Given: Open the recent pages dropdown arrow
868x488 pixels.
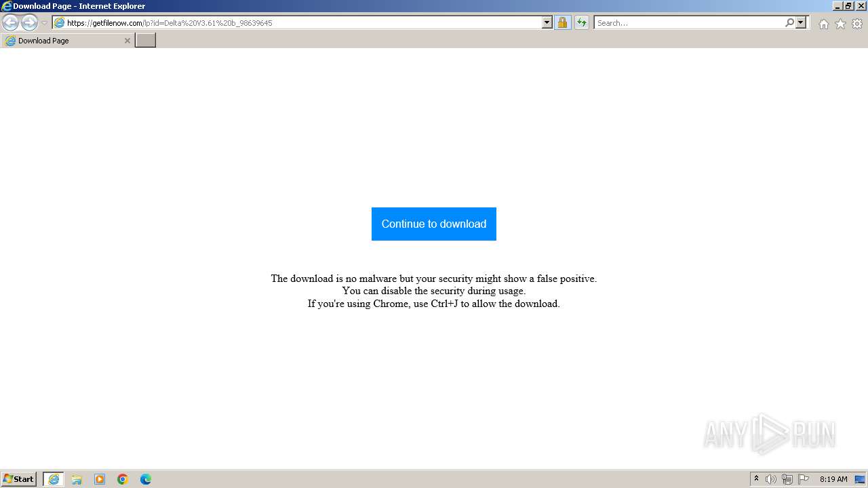Looking at the screenshot, I should click(44, 23).
